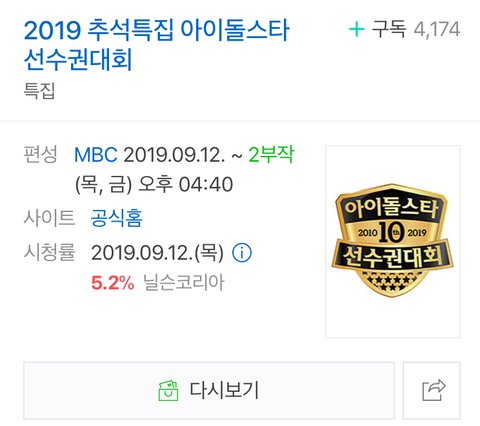Tap the 특집 category label under the title
This screenshot has height=426, width=480.
(39, 90)
